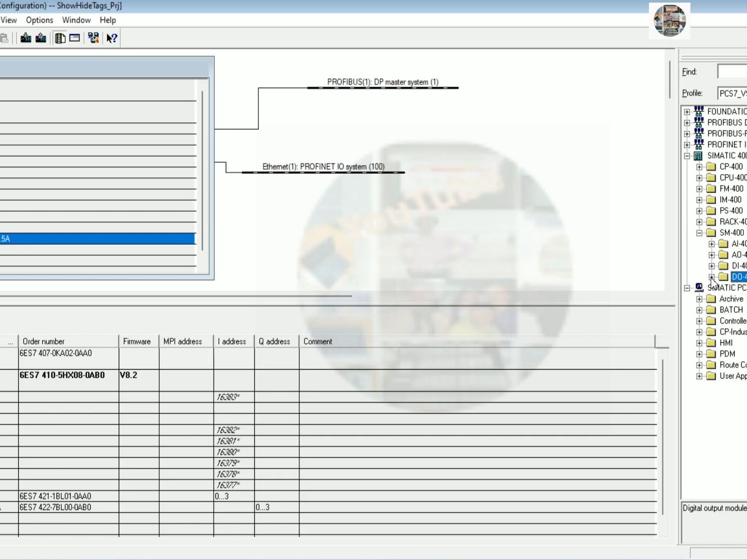Screen dimensions: 747x560
Task: Open the View menu
Action: (8, 20)
